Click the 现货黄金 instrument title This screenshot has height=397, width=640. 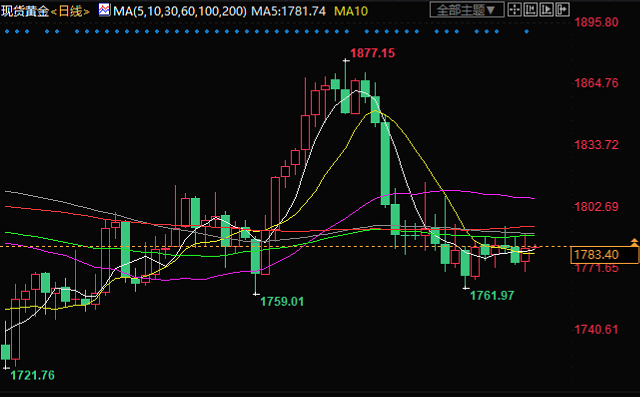coord(25,11)
